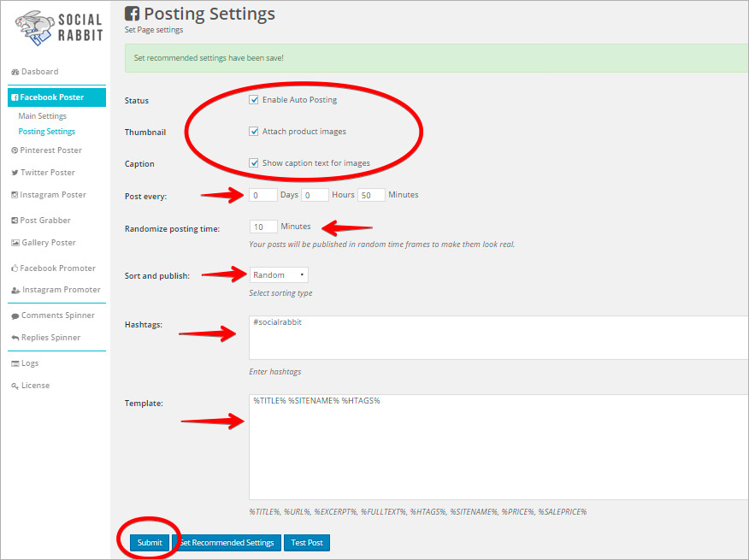The height and width of the screenshot is (560, 749).
Task: Open the License page
Action: point(31,386)
